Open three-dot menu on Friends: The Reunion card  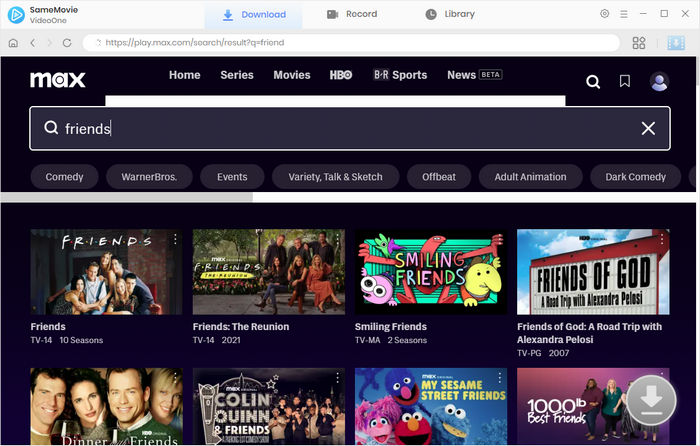(x=338, y=239)
